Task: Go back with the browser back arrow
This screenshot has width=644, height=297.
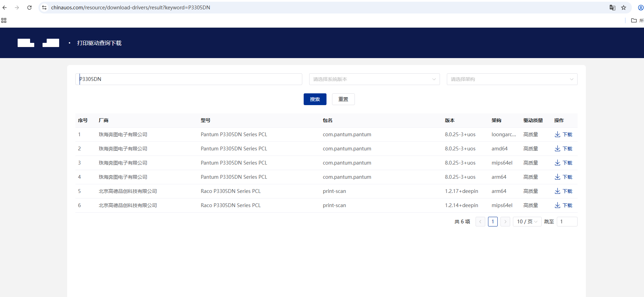Action: [4, 8]
